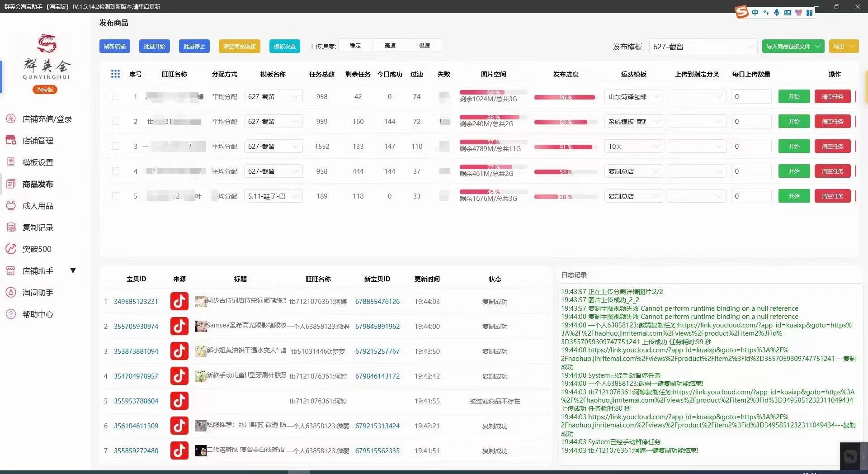
Task: Go to 复制记录 in the sidebar
Action: 38,228
